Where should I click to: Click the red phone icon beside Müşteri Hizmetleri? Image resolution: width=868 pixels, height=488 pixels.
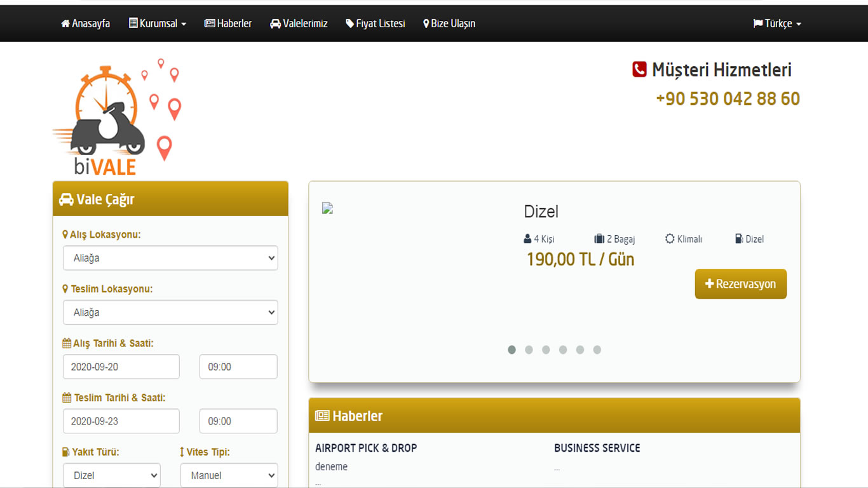tap(639, 69)
